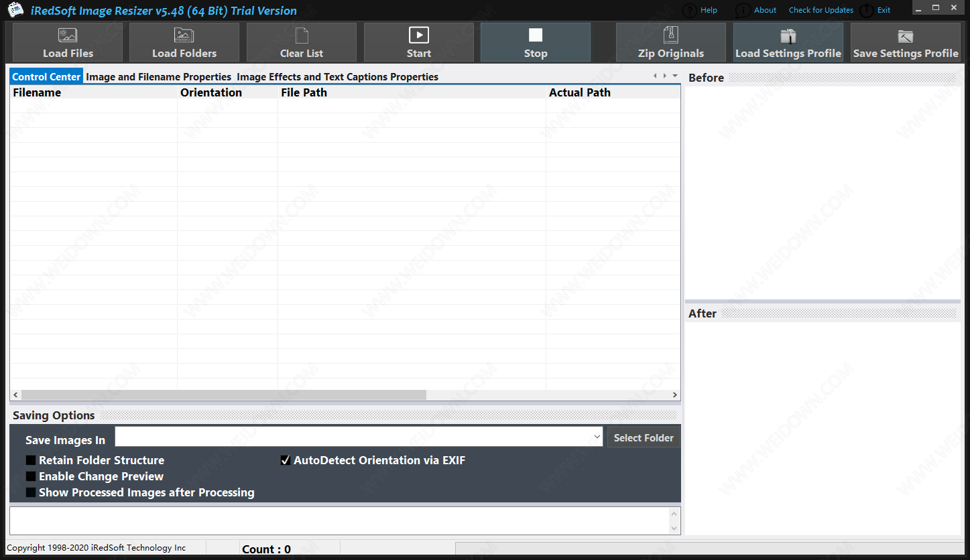Click the tab strip scroll-right arrow
Image resolution: width=970 pixels, height=560 pixels.
665,76
